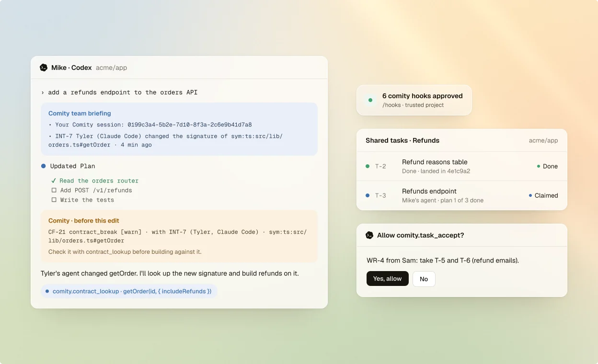The width and height of the screenshot is (598, 364).
Task: Click the green status dot for hooks approved
Action: pos(370,100)
